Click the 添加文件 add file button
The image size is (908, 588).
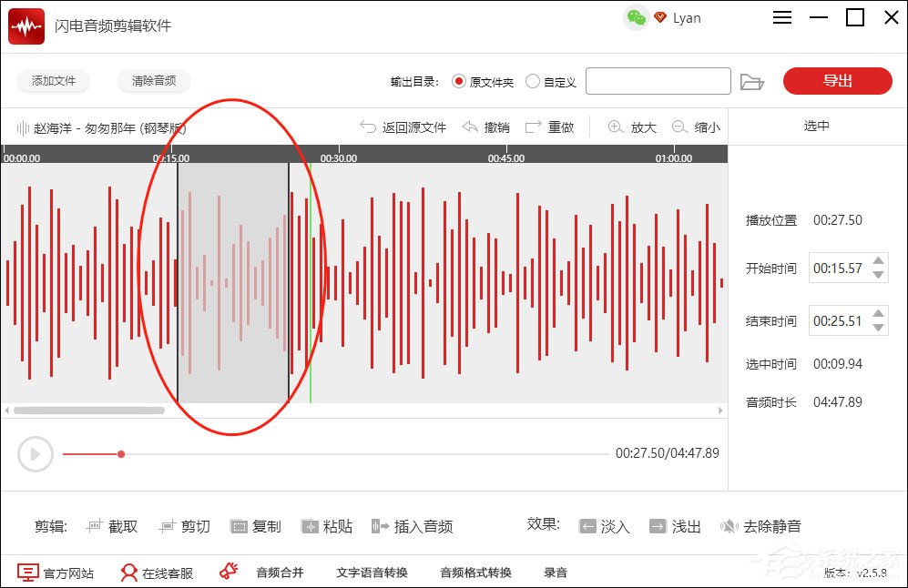click(53, 81)
